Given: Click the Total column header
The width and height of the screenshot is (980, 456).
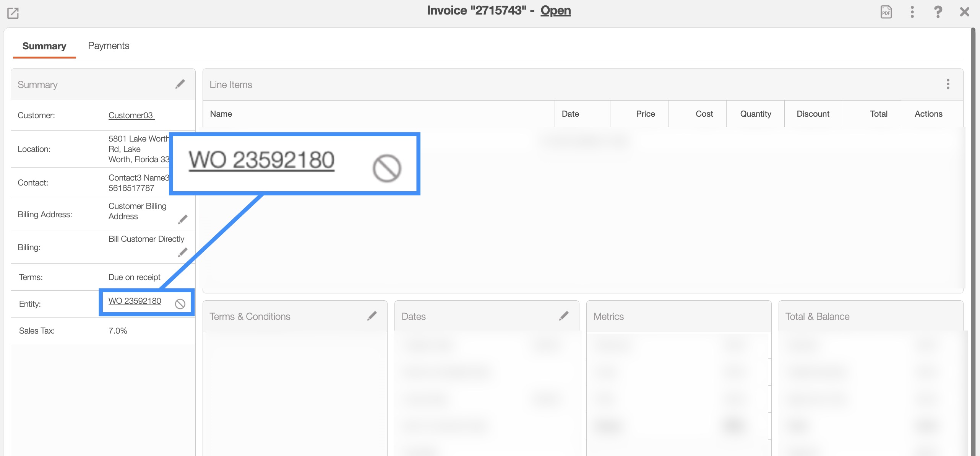Looking at the screenshot, I should (x=878, y=114).
